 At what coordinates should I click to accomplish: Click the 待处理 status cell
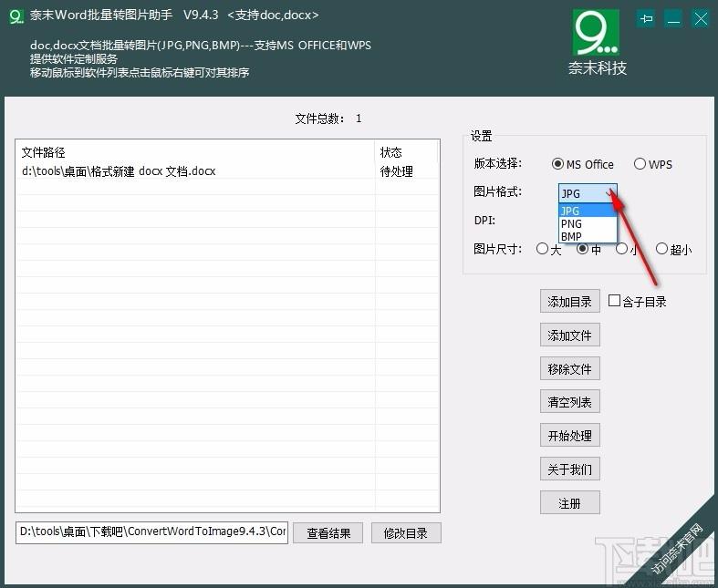click(397, 171)
